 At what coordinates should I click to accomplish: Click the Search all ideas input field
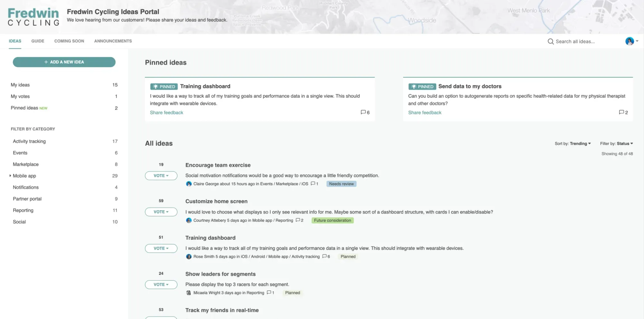576,41
